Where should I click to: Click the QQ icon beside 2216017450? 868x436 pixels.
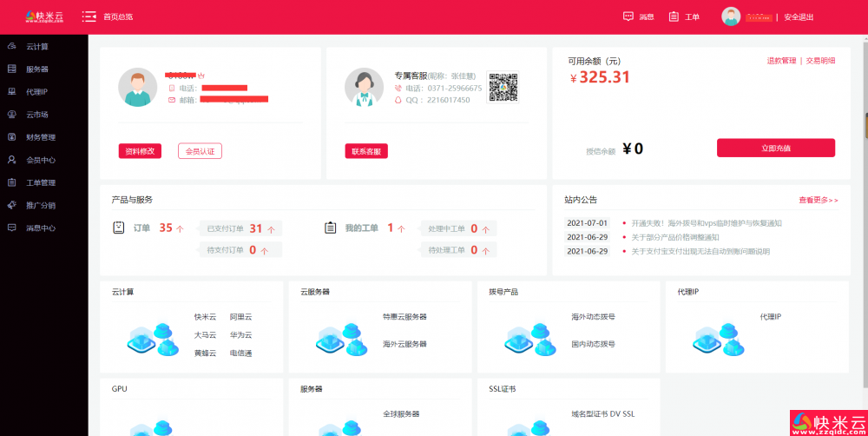point(398,100)
